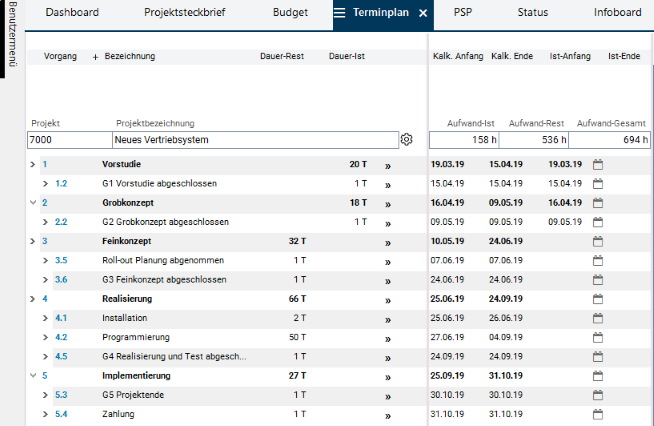The width and height of the screenshot is (654, 426).
Task: Open calendar icon in Grobkonzept row
Action: pyautogui.click(x=598, y=203)
